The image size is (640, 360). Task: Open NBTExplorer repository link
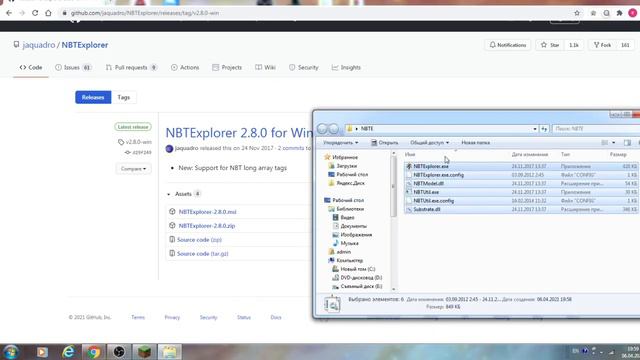(x=85, y=45)
